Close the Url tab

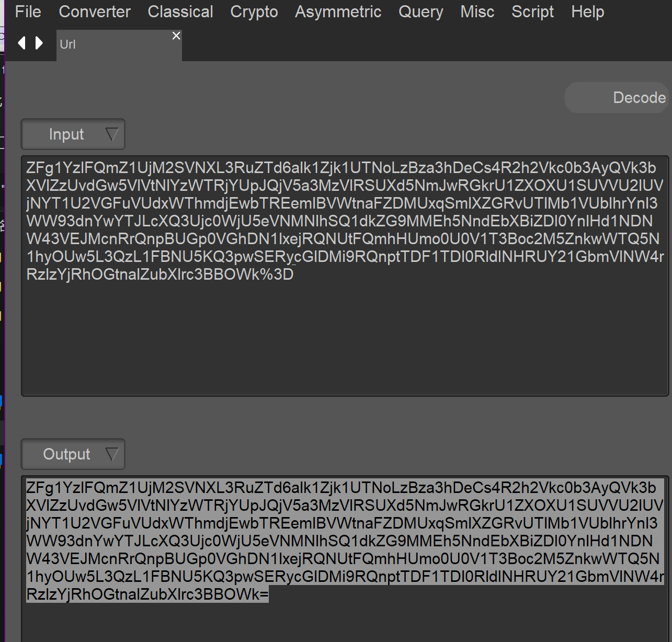click(176, 36)
